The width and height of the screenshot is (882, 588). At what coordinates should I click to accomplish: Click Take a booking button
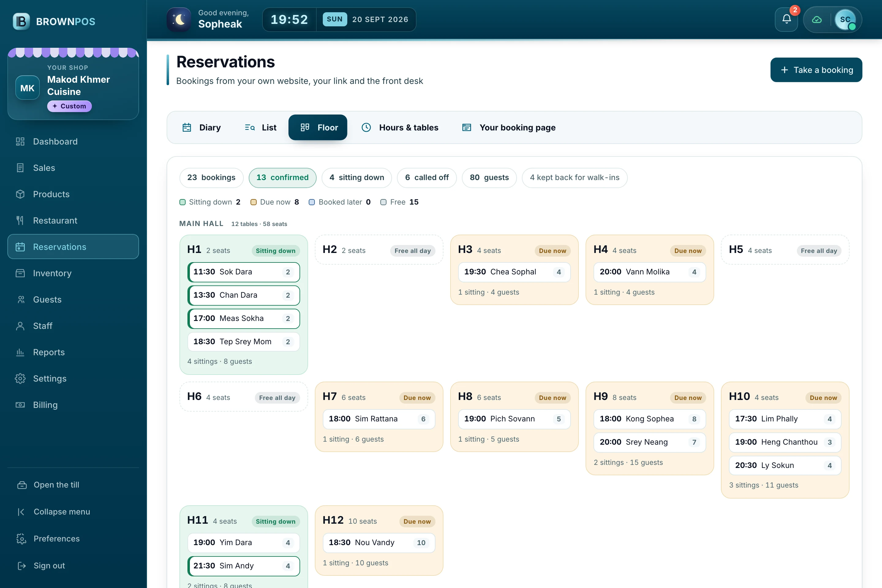point(816,70)
